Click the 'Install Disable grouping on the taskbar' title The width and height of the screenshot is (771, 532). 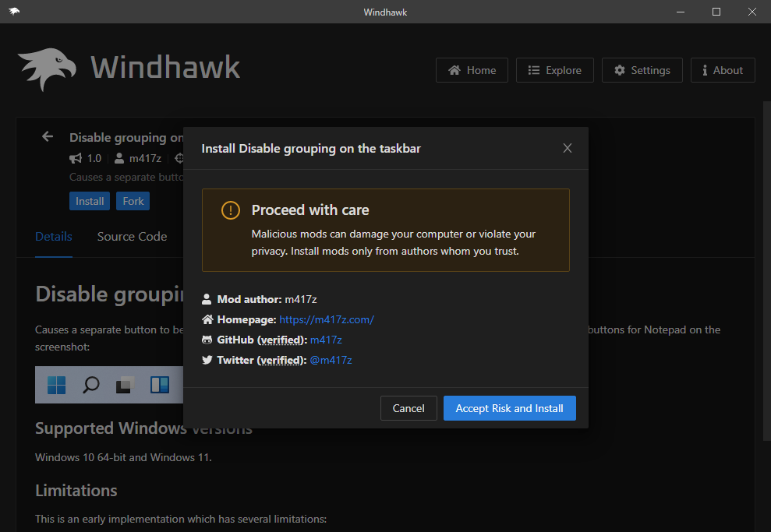pos(311,148)
